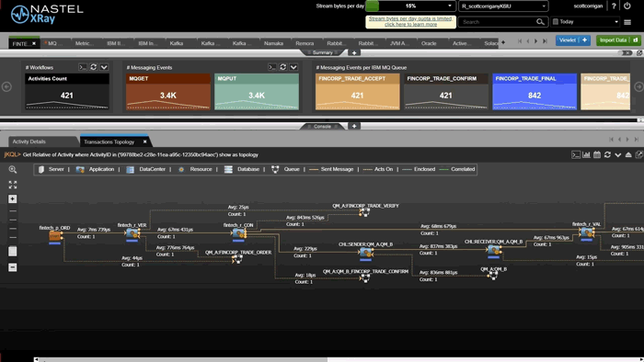
Task: Click the green MQPUT card
Action: tap(257, 92)
